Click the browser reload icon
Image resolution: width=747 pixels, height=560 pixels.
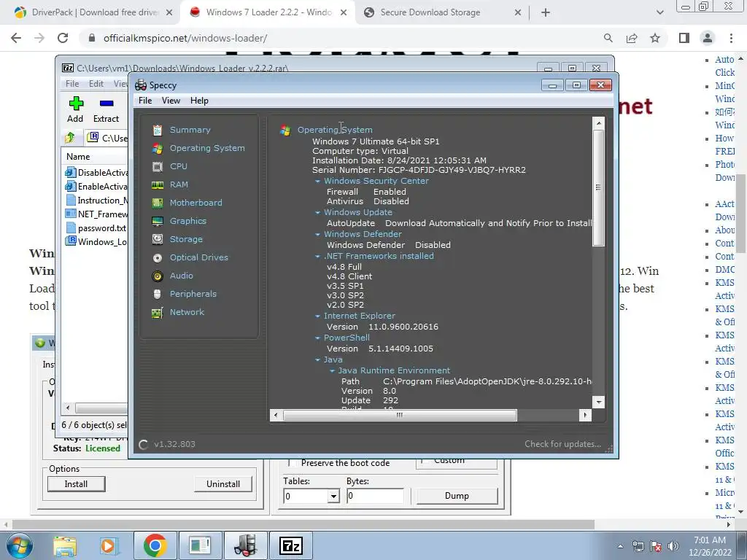(x=63, y=38)
